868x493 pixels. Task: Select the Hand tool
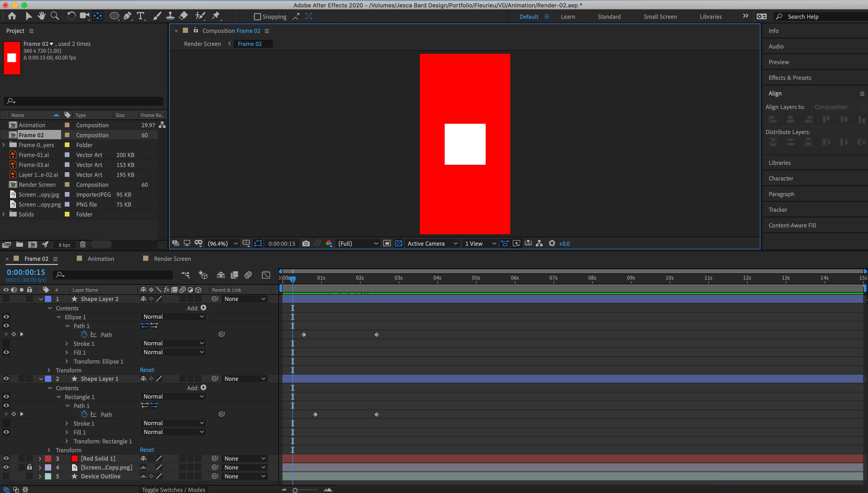[x=42, y=16]
